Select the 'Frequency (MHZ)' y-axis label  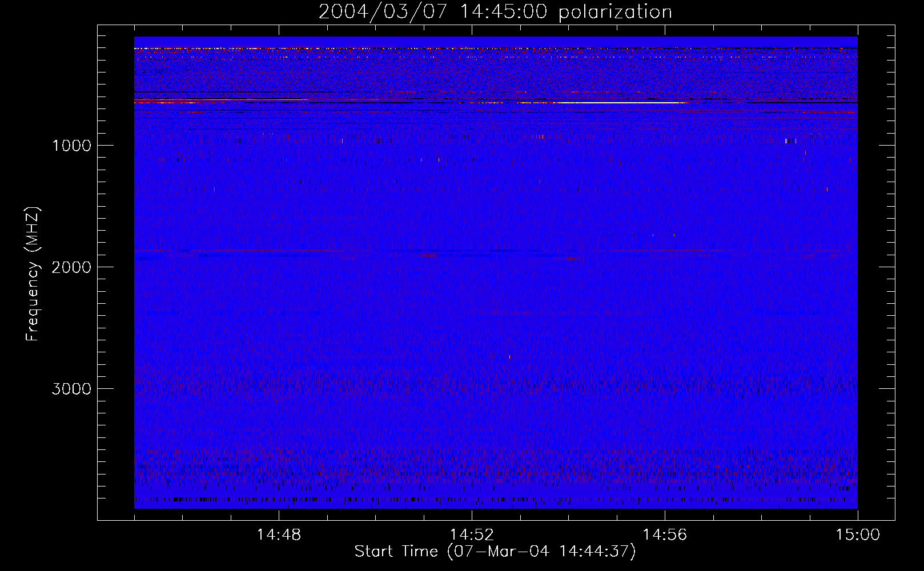[x=33, y=274]
